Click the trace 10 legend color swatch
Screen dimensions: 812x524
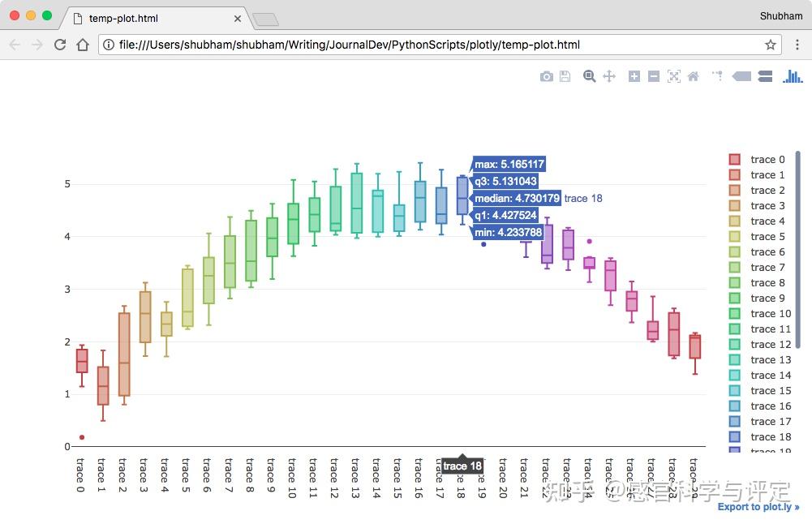tap(735, 314)
